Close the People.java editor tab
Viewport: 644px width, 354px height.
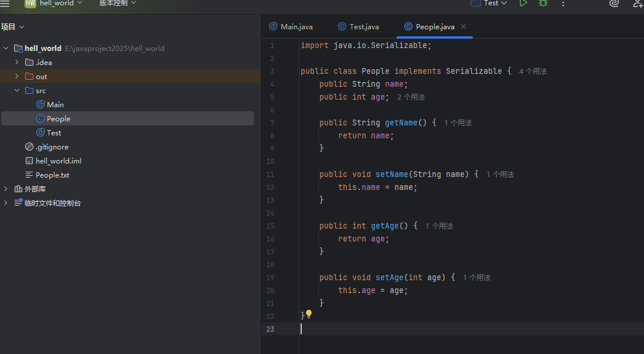point(464,26)
